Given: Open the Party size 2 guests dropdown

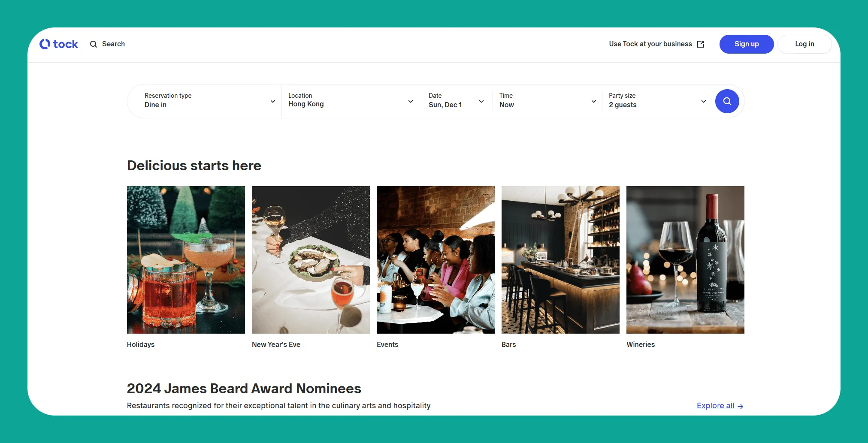Looking at the screenshot, I should click(x=657, y=101).
